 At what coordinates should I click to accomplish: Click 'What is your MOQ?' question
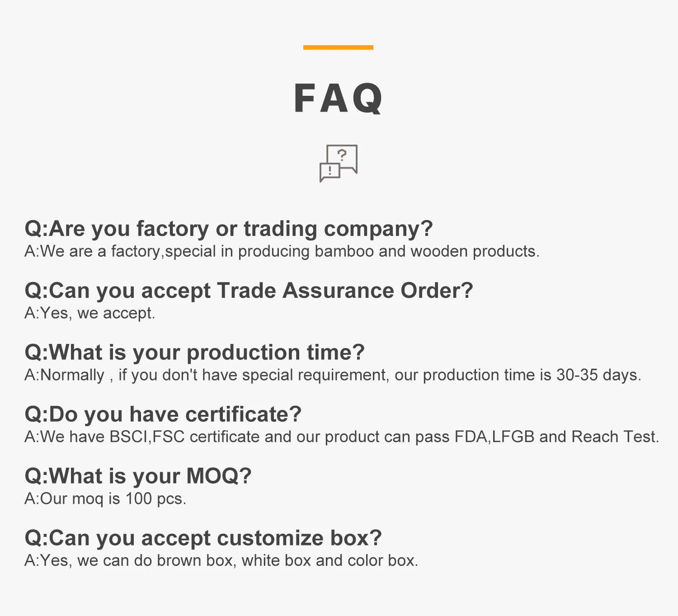(138, 476)
